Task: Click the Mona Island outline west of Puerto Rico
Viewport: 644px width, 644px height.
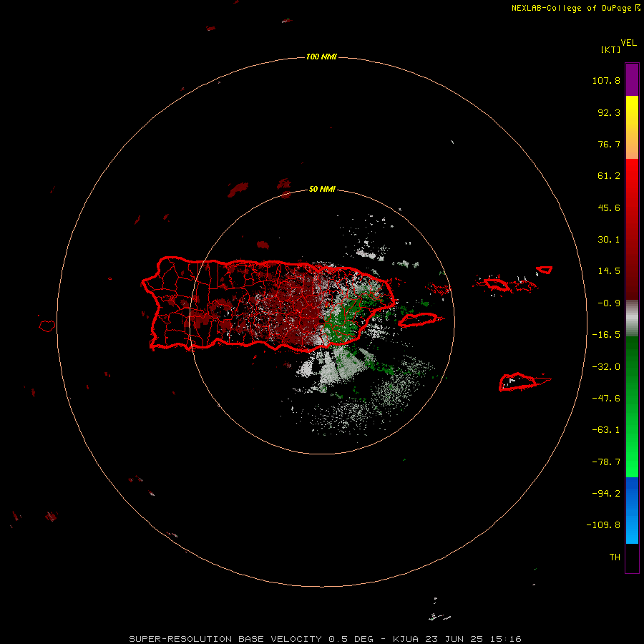Action: (x=47, y=326)
